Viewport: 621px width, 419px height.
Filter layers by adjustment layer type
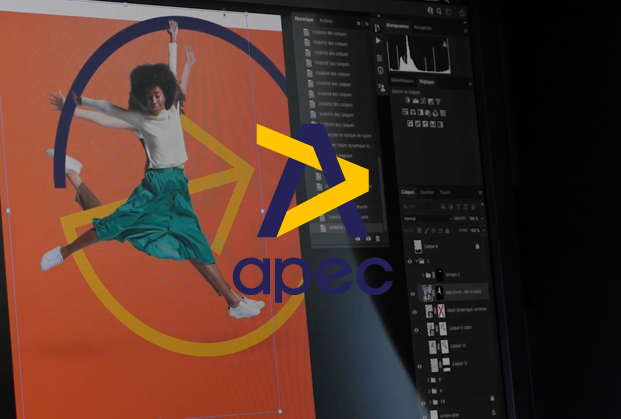[451, 207]
